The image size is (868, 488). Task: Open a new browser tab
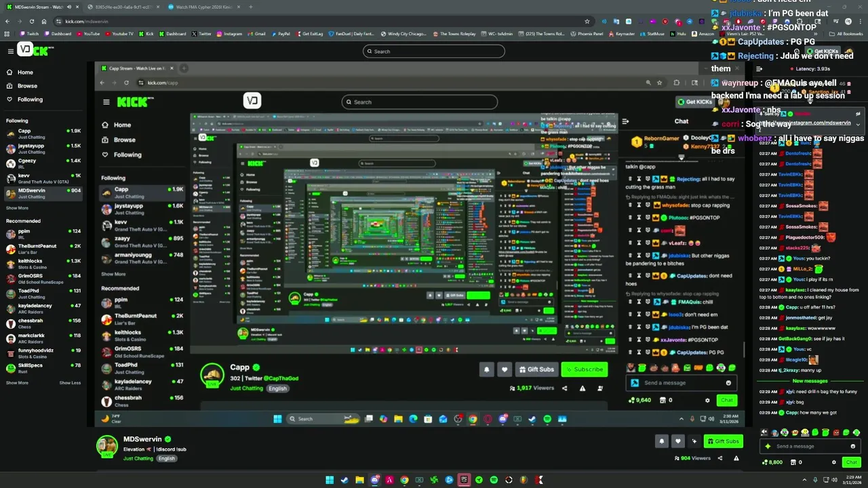click(x=251, y=7)
